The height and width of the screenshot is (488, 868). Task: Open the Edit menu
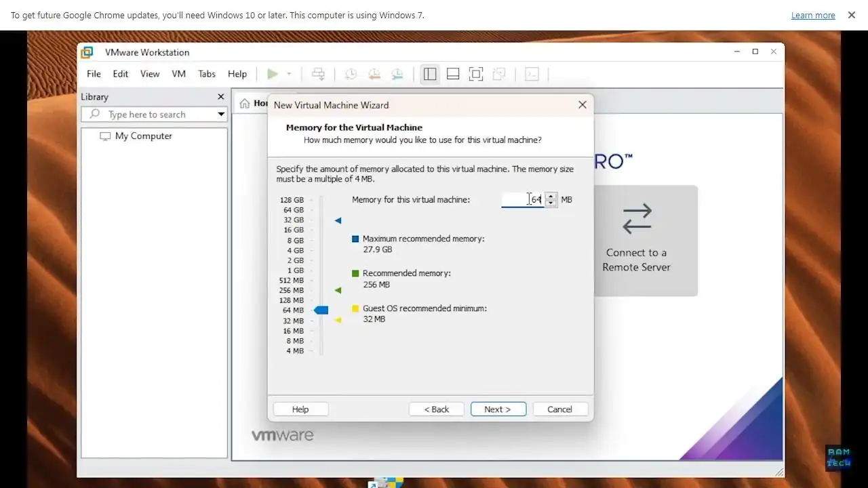point(121,74)
